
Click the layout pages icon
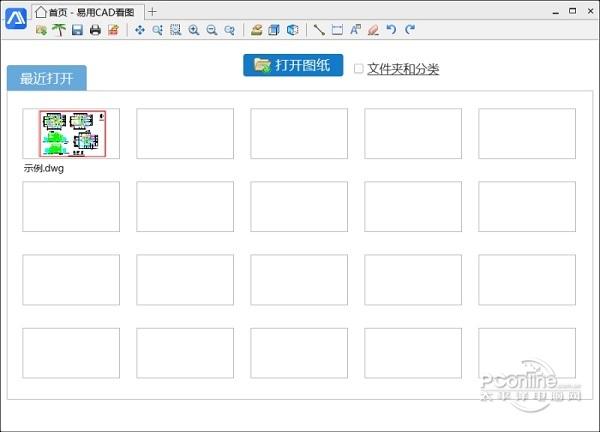tap(274, 30)
